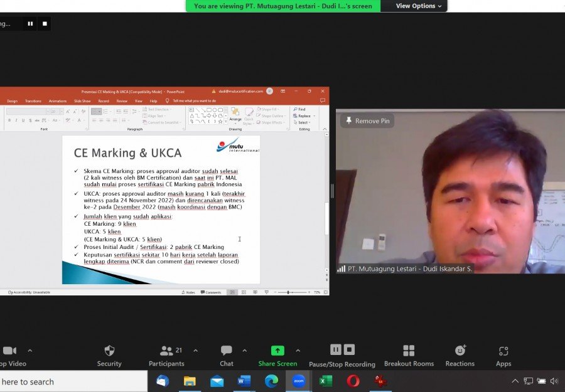Screen dimensions: 565x392
Task: Collapse the PowerPoint ribbon
Action: tap(325, 129)
